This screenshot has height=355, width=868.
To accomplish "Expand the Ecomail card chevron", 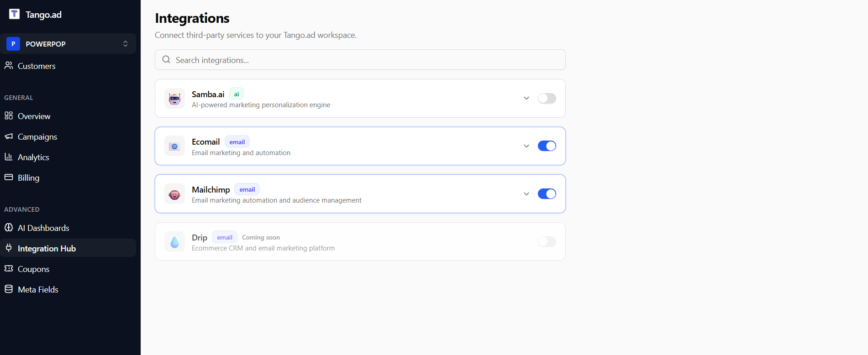I will tap(526, 146).
